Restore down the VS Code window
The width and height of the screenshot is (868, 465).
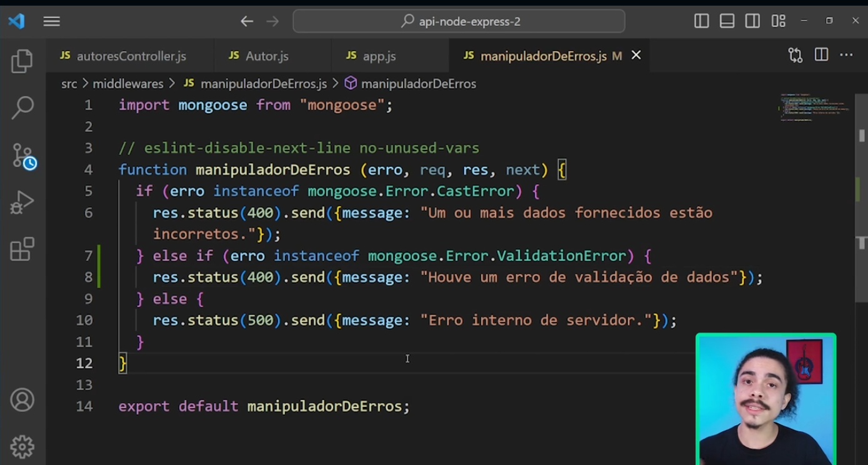[829, 21]
